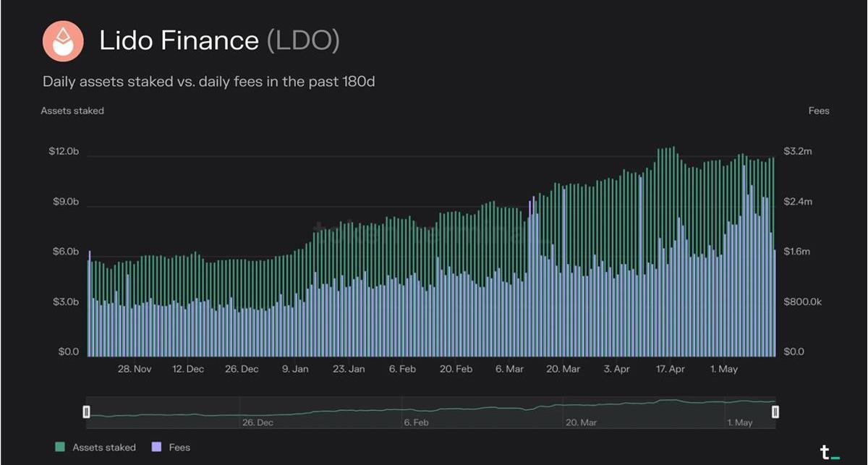Click the "20. Feb" date label
Screen dimensions: 868x465
pos(456,369)
